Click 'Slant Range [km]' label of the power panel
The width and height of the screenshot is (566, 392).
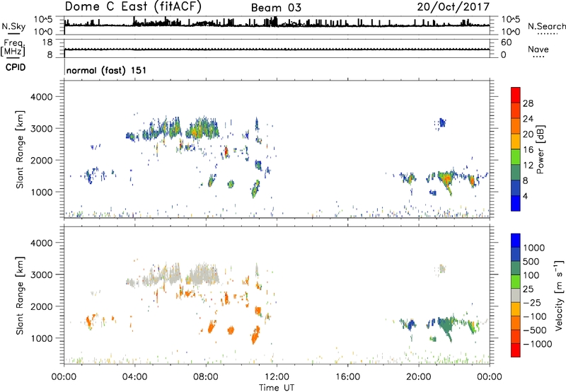click(20, 149)
